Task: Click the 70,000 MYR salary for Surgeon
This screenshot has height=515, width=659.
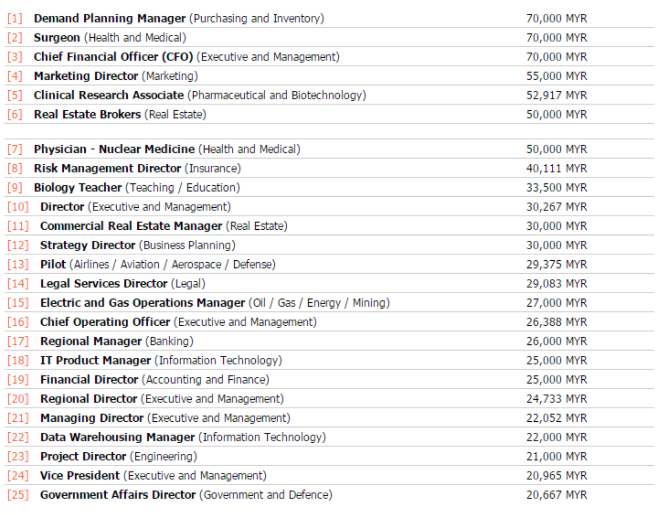Action: point(556,38)
